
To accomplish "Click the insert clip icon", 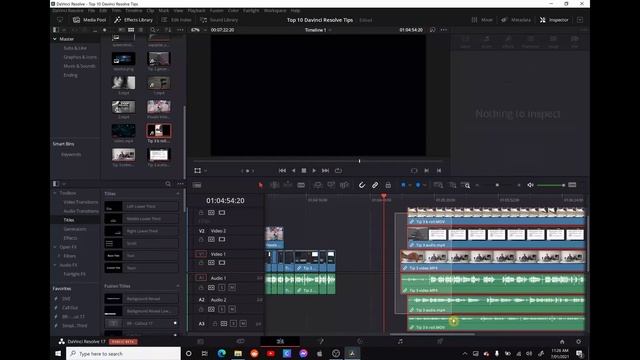I will [317, 185].
